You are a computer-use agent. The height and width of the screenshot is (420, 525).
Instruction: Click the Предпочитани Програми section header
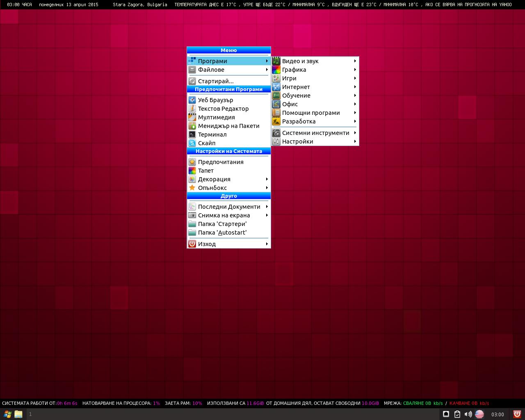point(228,89)
